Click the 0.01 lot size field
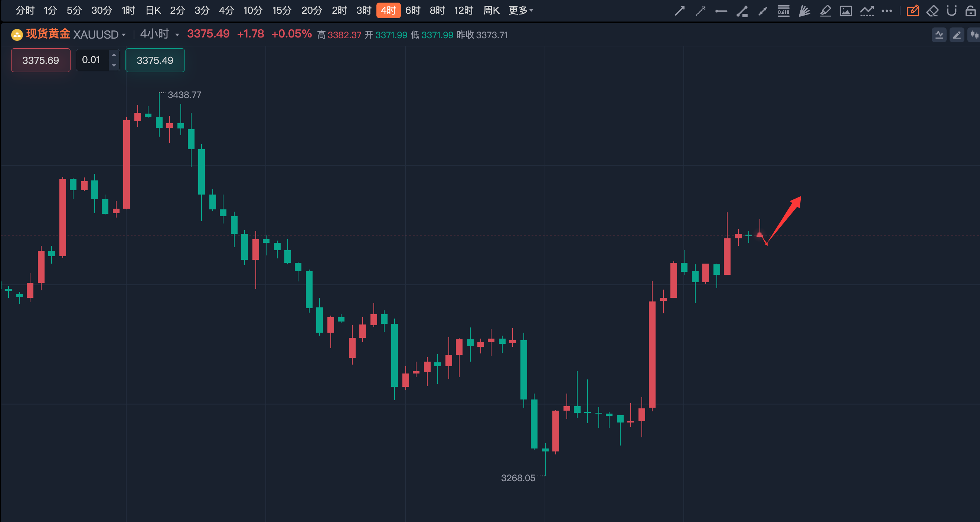980x522 pixels. [92, 60]
